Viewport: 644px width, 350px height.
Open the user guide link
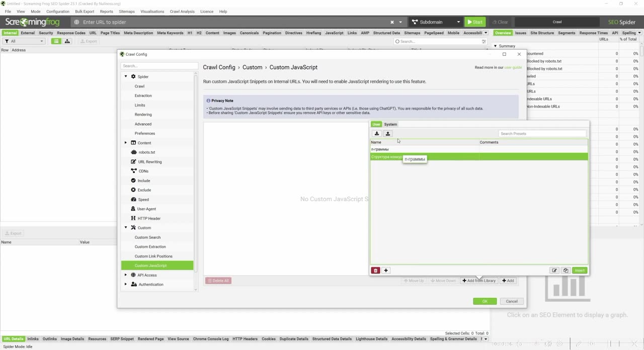click(513, 67)
